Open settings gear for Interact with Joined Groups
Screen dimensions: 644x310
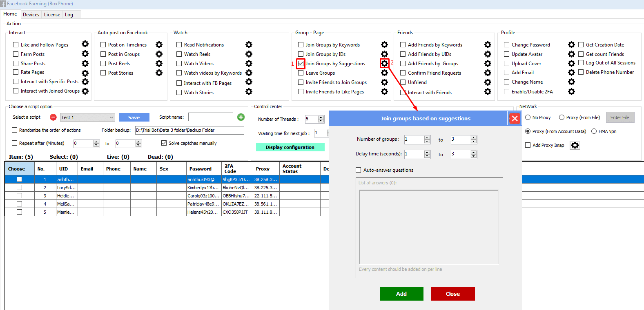point(85,91)
